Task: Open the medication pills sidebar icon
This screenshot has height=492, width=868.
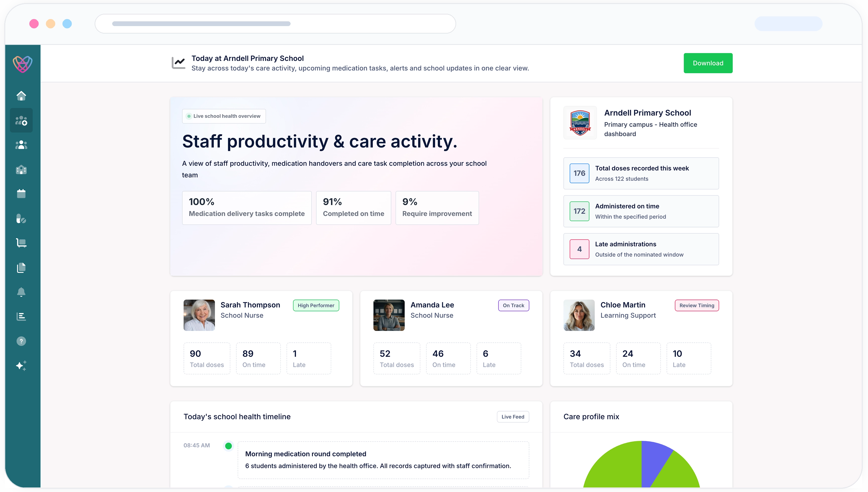Action: (21, 219)
